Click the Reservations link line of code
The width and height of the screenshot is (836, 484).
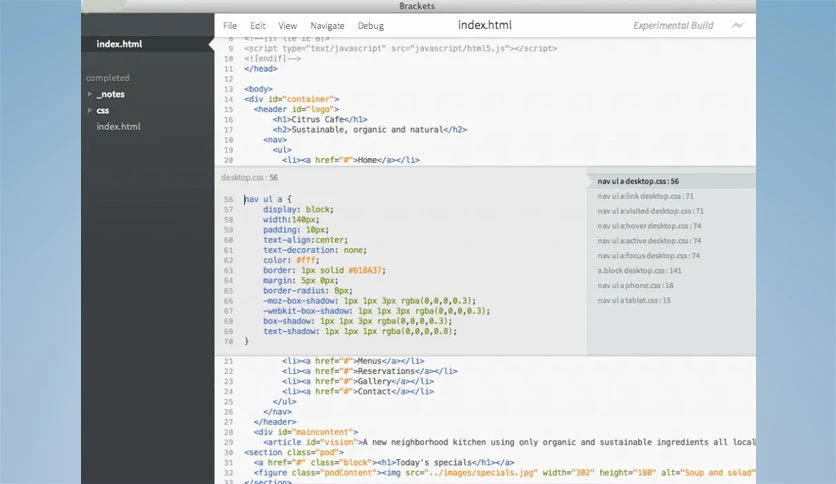pos(369,371)
